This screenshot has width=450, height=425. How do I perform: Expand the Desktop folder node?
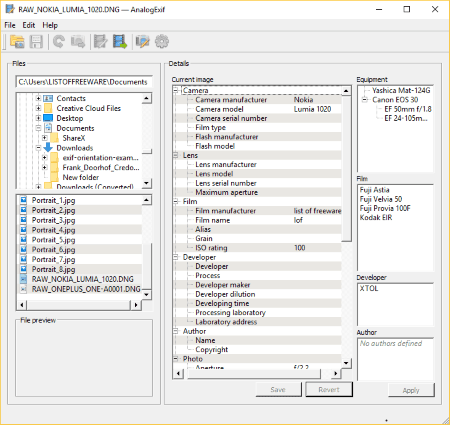point(38,118)
